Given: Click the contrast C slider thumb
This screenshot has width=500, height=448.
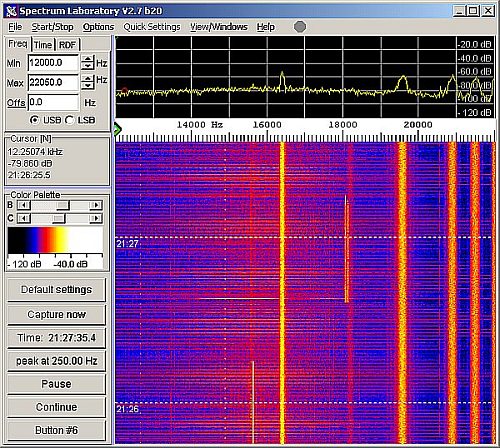Looking at the screenshot, I should tap(59, 219).
